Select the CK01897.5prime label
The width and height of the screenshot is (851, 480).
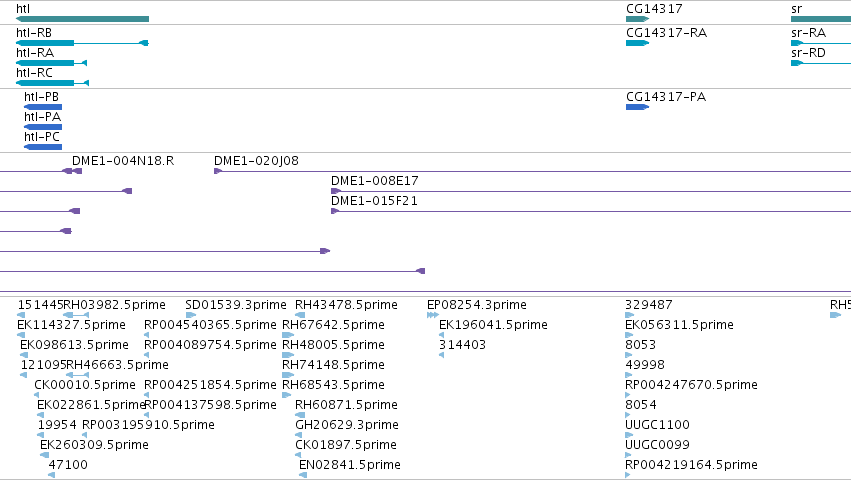pos(346,445)
